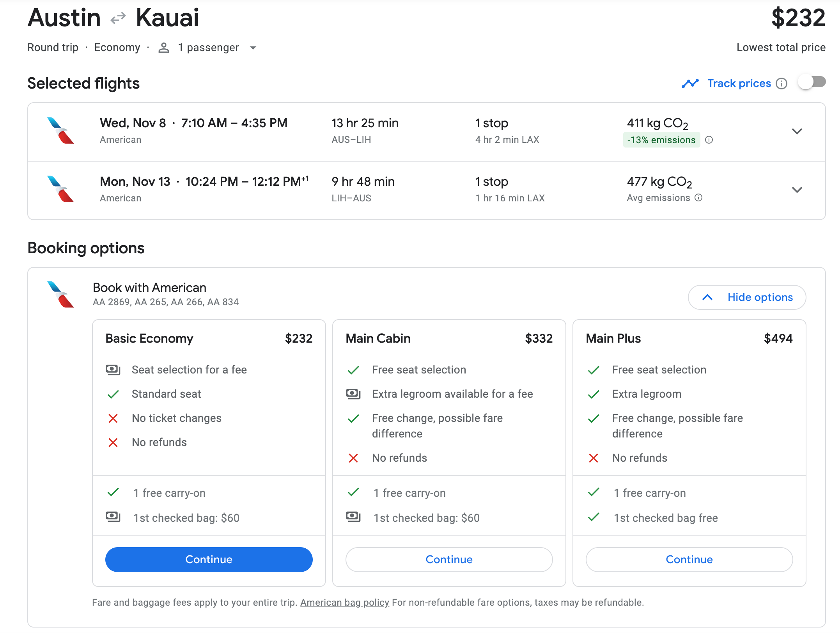Open the passenger count dropdown arrow
This screenshot has height=633, width=840.
pyautogui.click(x=253, y=48)
